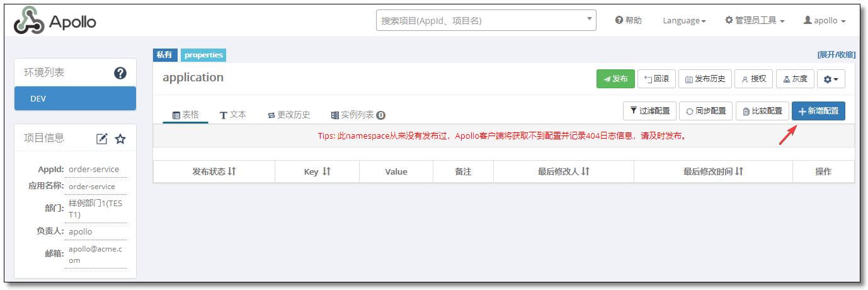Click the instance count badge
Screen dimensions: 868x290
point(381,115)
